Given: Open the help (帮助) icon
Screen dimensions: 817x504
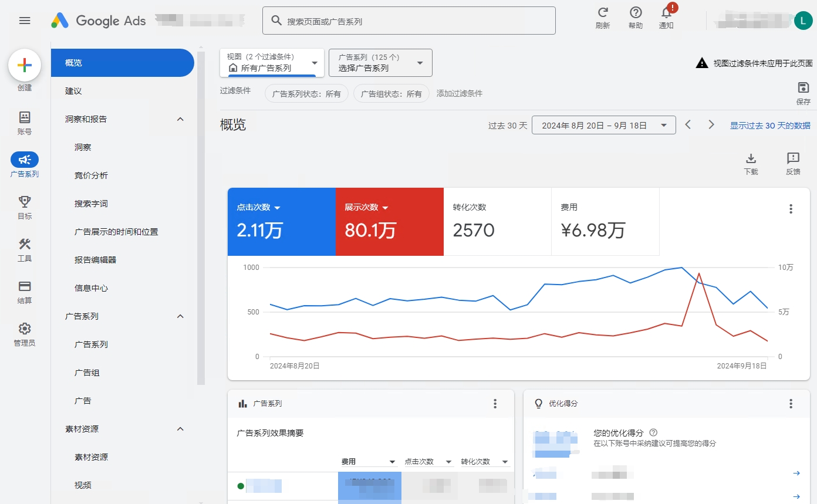Looking at the screenshot, I should click(636, 12).
